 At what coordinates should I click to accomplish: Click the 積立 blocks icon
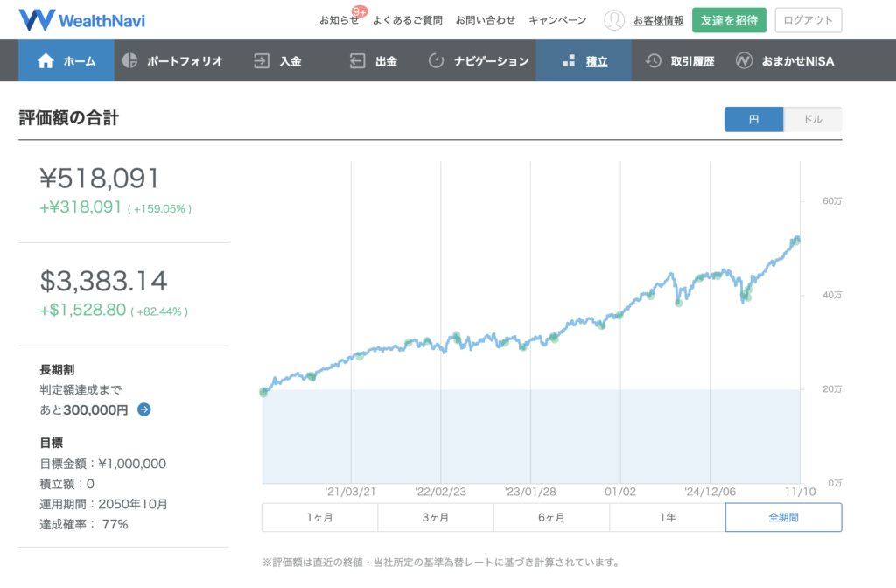568,61
